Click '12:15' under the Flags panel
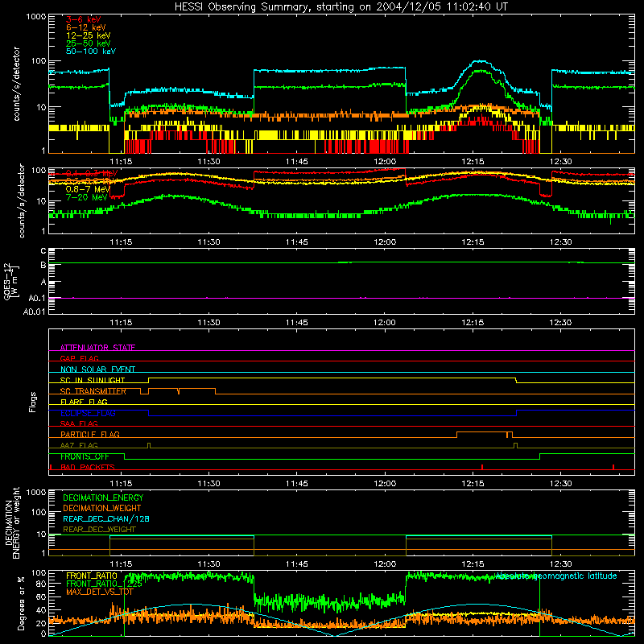 click(473, 484)
